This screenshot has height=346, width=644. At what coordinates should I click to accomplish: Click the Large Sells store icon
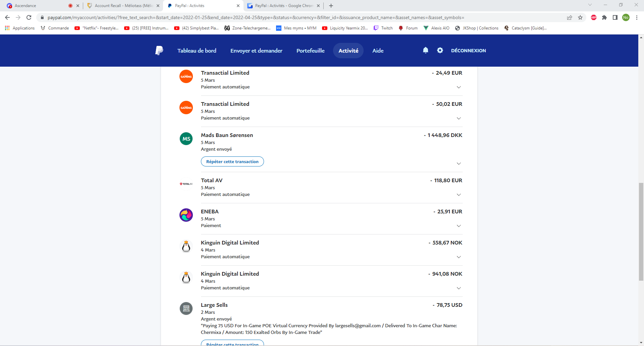186,308
